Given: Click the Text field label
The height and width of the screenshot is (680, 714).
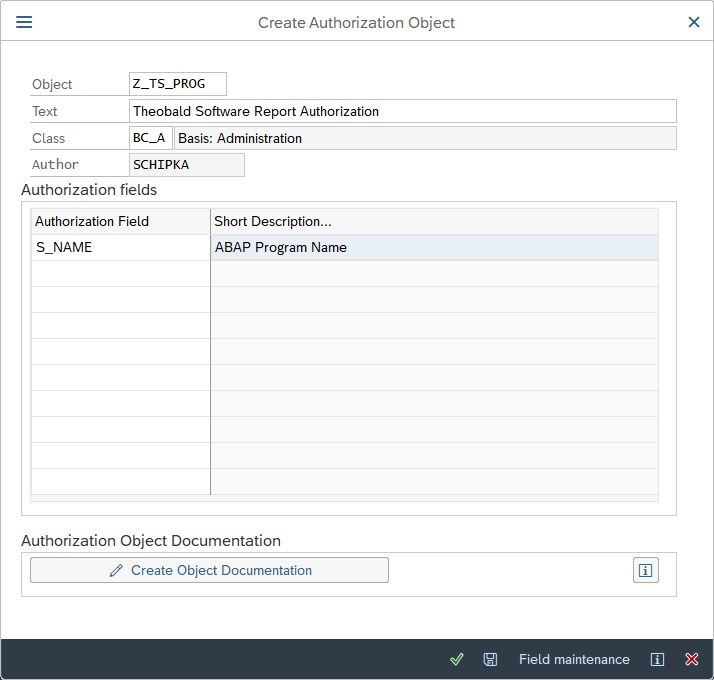Looking at the screenshot, I should pyautogui.click(x=44, y=111).
